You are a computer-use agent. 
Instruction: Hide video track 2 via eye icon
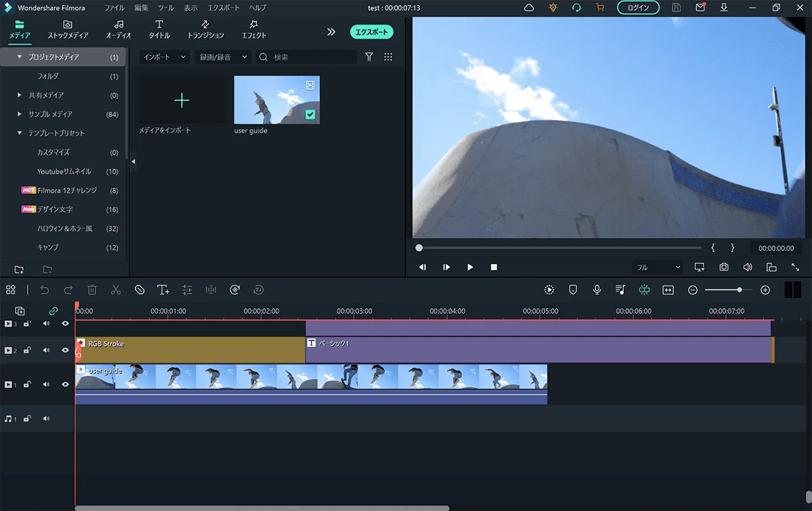pyautogui.click(x=66, y=351)
